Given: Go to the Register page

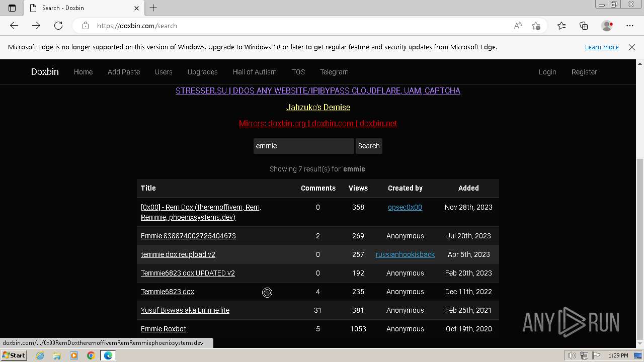Looking at the screenshot, I should (584, 72).
